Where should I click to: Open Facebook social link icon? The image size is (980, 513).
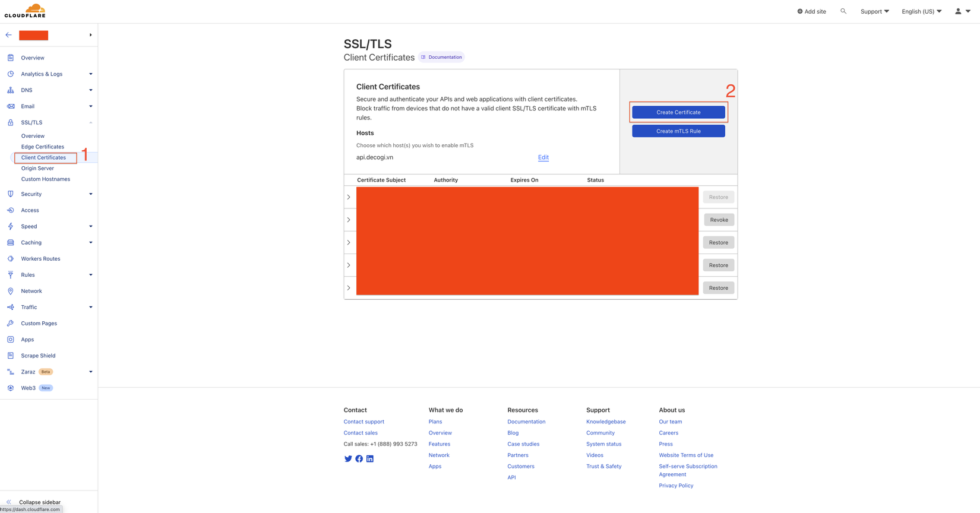359,459
